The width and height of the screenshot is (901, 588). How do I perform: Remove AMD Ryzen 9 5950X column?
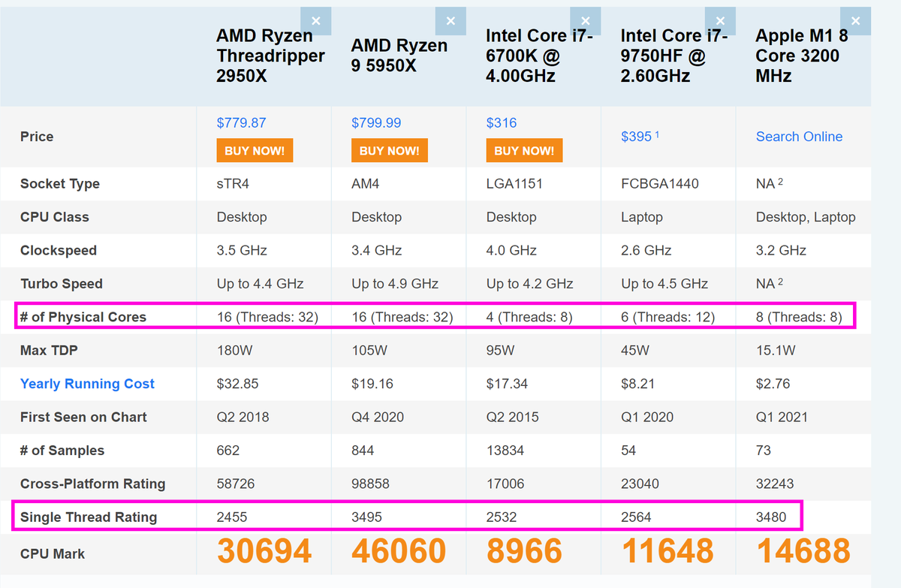450,21
